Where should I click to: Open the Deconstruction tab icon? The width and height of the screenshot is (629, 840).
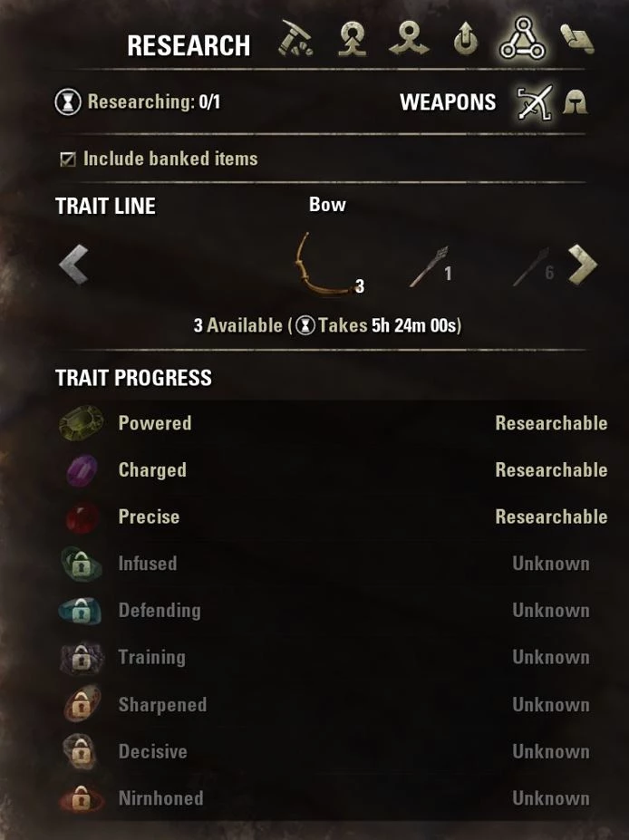pyautogui.click(x=409, y=39)
